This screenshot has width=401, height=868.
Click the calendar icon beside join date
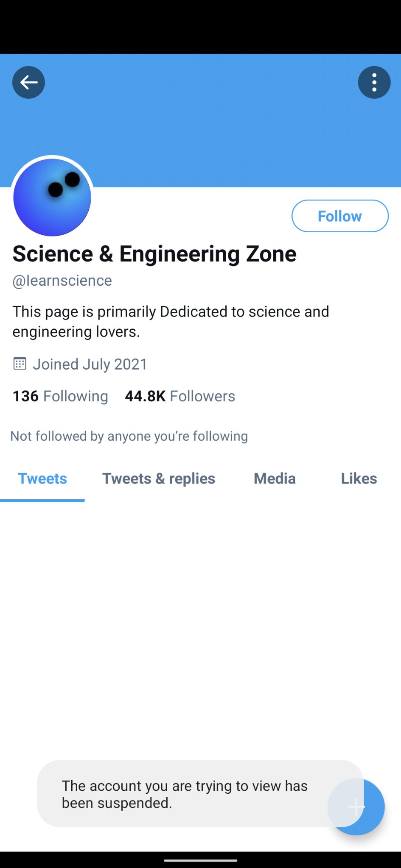(20, 364)
